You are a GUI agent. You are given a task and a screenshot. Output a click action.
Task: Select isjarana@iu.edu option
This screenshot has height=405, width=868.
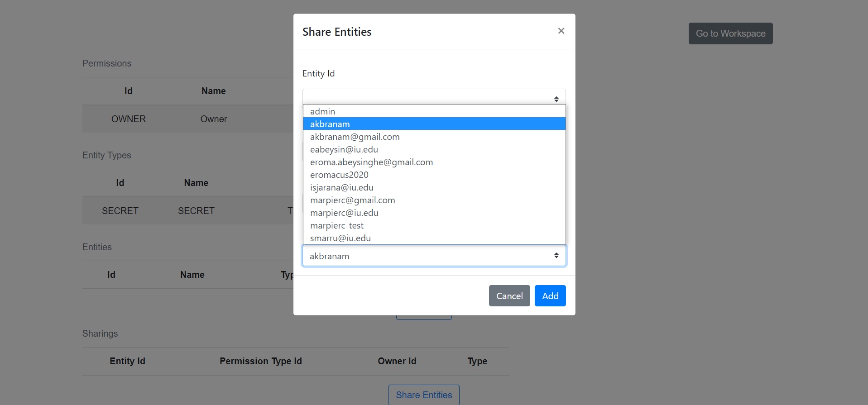click(434, 187)
